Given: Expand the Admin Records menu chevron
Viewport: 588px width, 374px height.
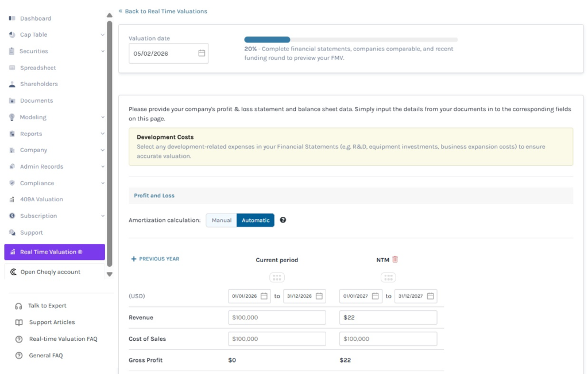Looking at the screenshot, I should [x=102, y=166].
